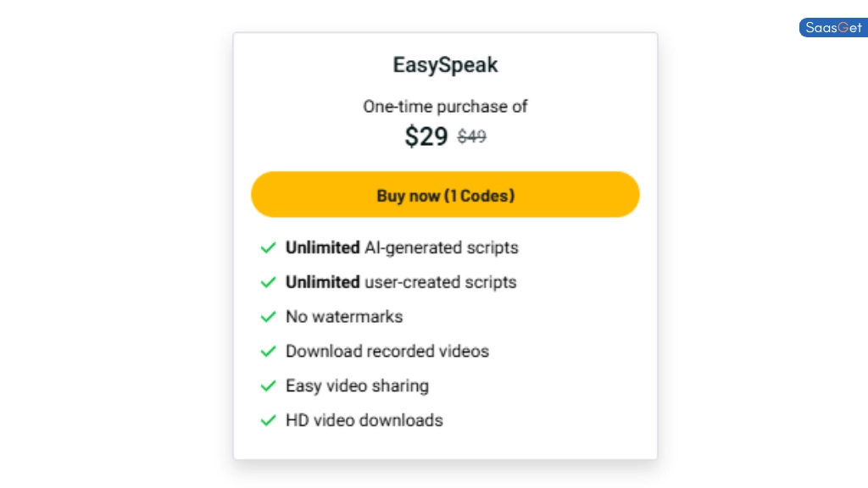Viewport: 868px width, 488px height.
Task: Click the checkmark next to Download recorded videos
Action: [x=269, y=351]
